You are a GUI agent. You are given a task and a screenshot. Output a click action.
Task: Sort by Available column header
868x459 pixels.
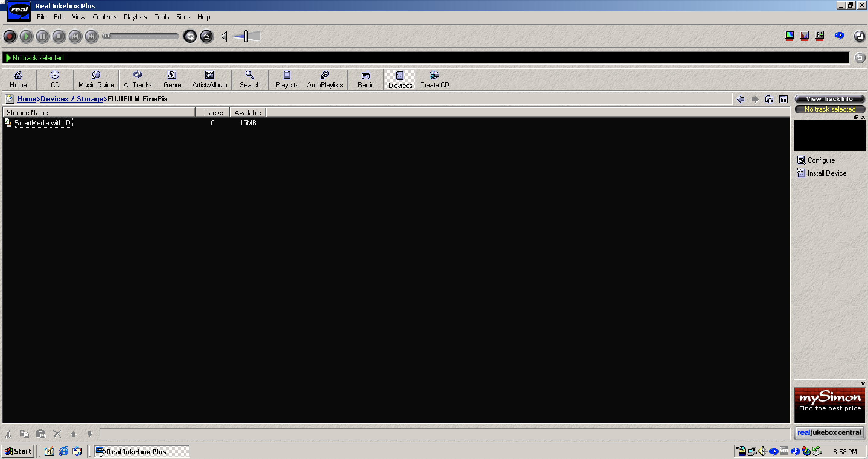[248, 112]
